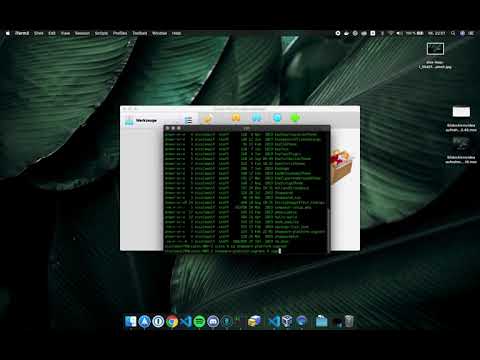The width and height of the screenshot is (480, 360).
Task: Open the Trash in the Dock
Action: [349, 321]
